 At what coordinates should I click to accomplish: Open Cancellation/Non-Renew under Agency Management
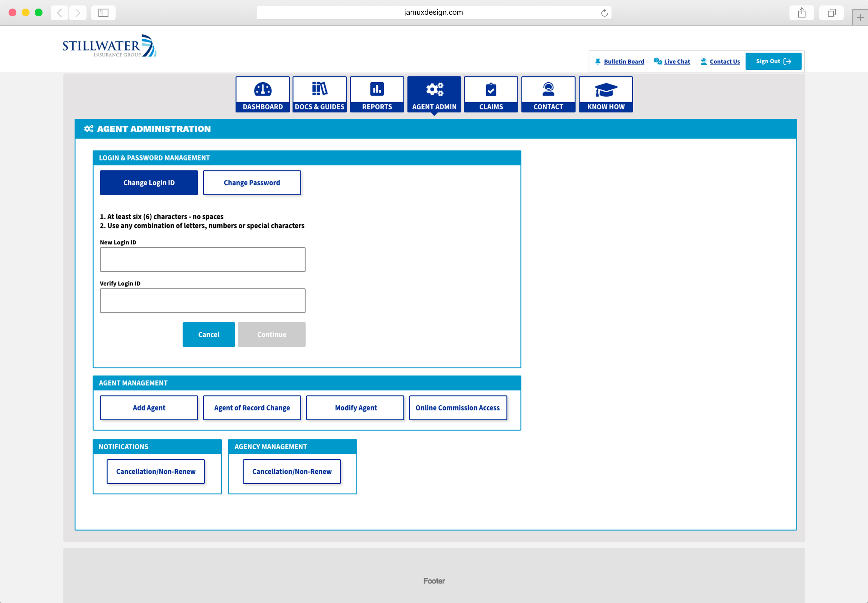[x=292, y=472]
